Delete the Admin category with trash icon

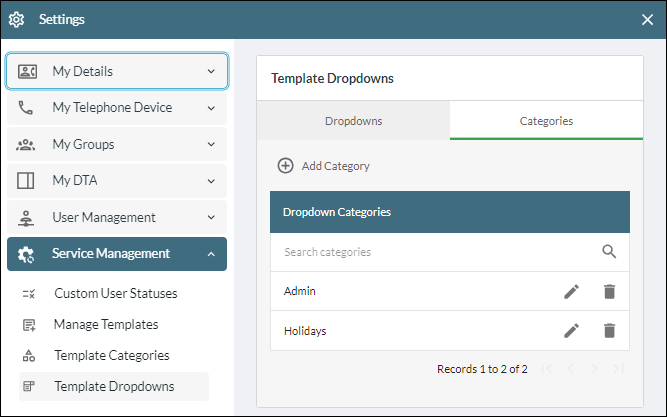[x=609, y=291]
